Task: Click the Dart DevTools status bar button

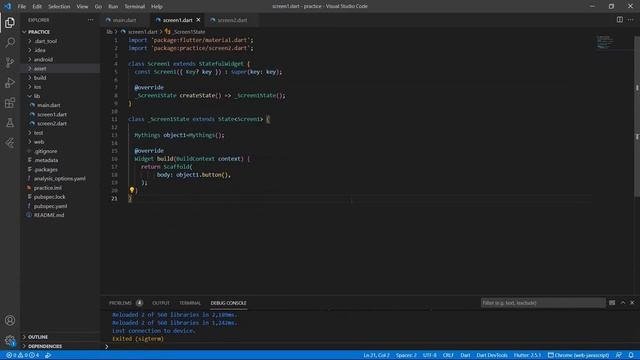Action: [492, 355]
